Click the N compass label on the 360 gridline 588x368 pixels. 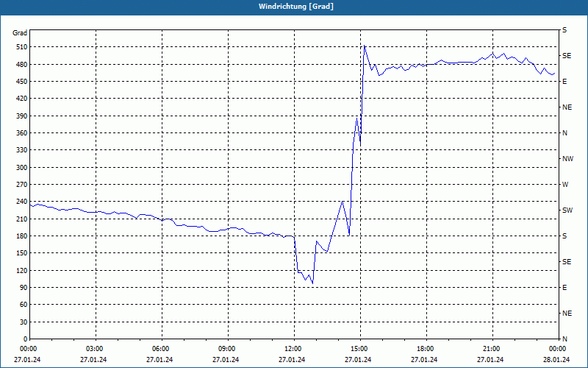click(564, 133)
